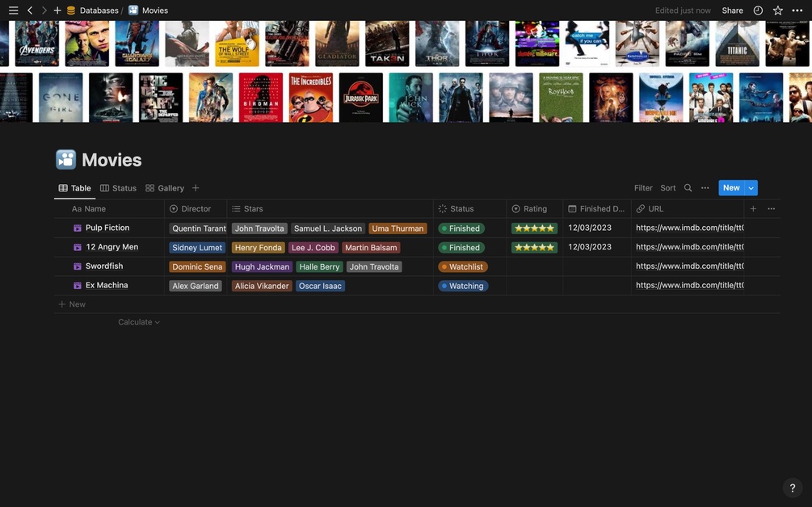812x507 pixels.
Task: Switch to the Status view tab
Action: click(118, 188)
